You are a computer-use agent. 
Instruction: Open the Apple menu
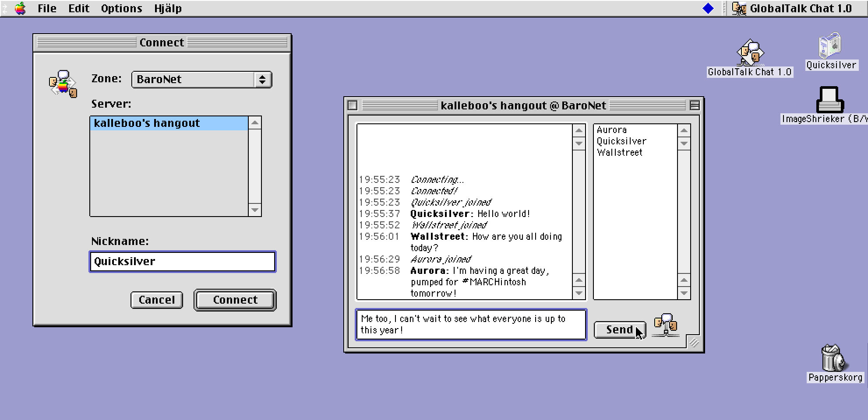(x=20, y=8)
